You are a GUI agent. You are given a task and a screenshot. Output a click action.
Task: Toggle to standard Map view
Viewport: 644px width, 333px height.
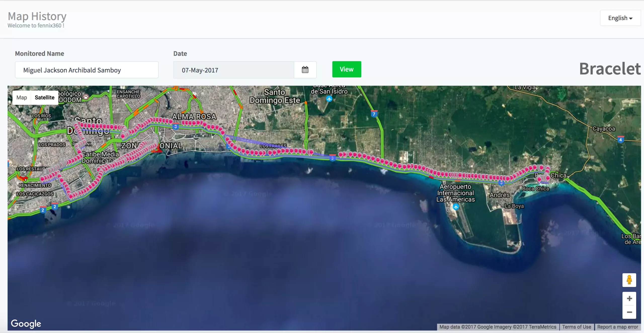coord(22,97)
